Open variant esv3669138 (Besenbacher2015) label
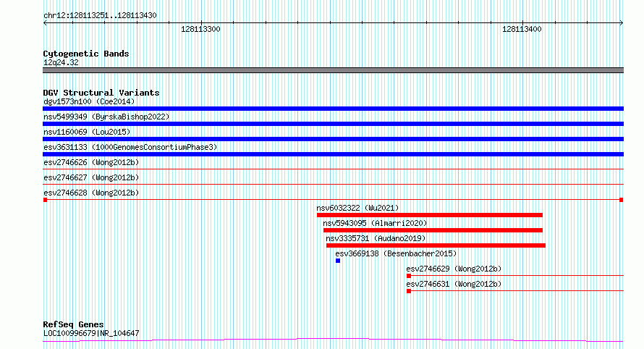This screenshot has height=349, width=644. click(396, 253)
